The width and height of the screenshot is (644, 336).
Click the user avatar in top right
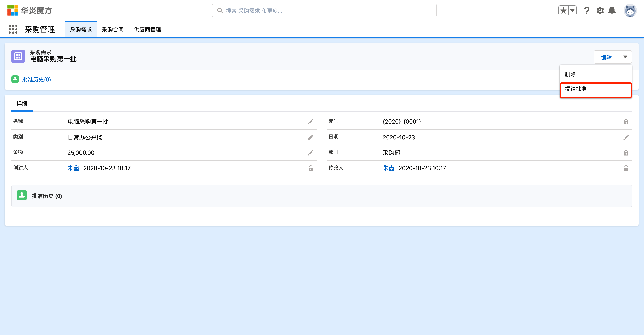[630, 11]
